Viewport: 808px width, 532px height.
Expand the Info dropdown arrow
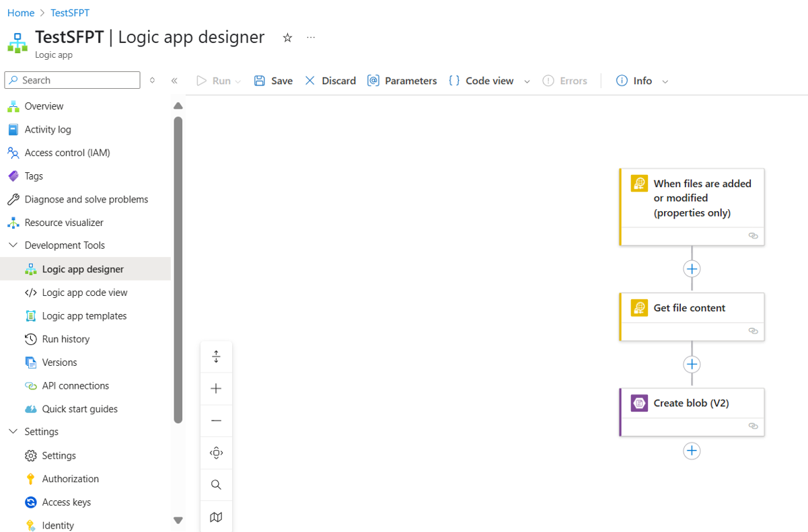pyautogui.click(x=665, y=81)
